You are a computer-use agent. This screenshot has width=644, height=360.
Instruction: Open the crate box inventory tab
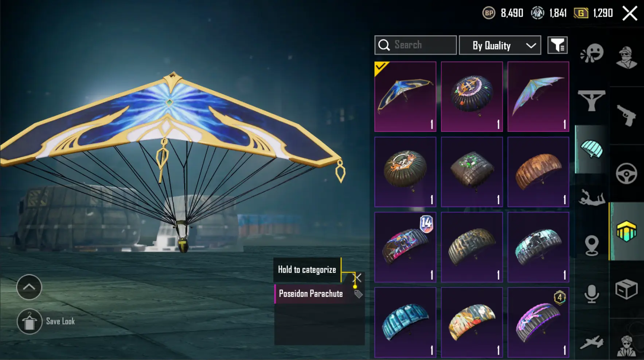point(627,289)
